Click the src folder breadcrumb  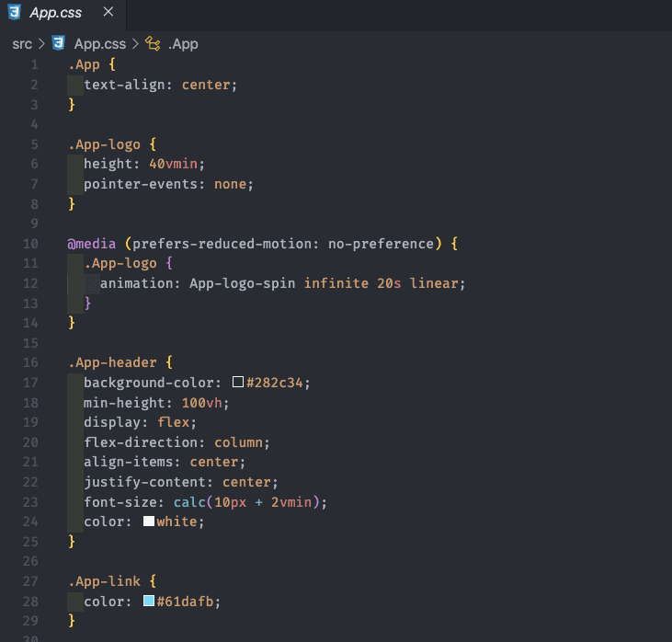pyautogui.click(x=22, y=43)
